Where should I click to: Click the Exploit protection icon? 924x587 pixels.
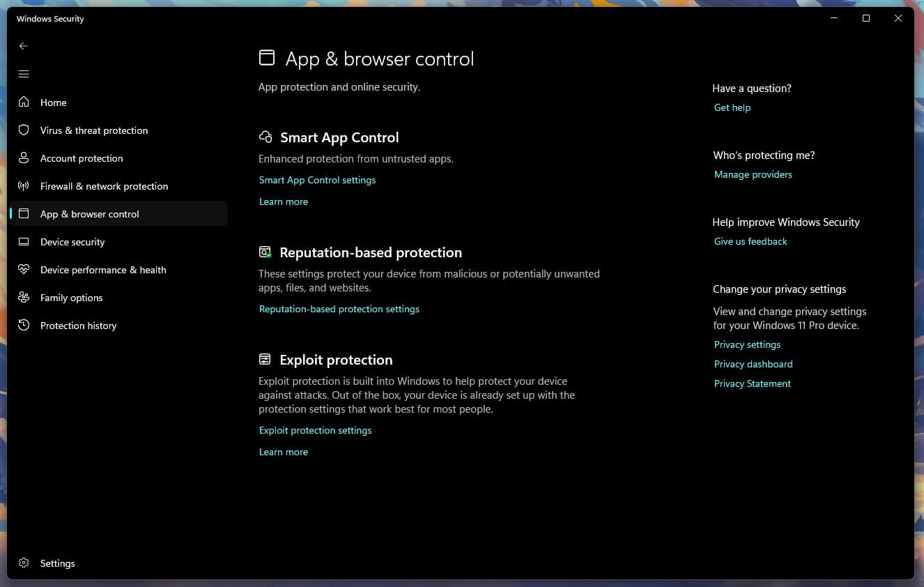point(265,360)
